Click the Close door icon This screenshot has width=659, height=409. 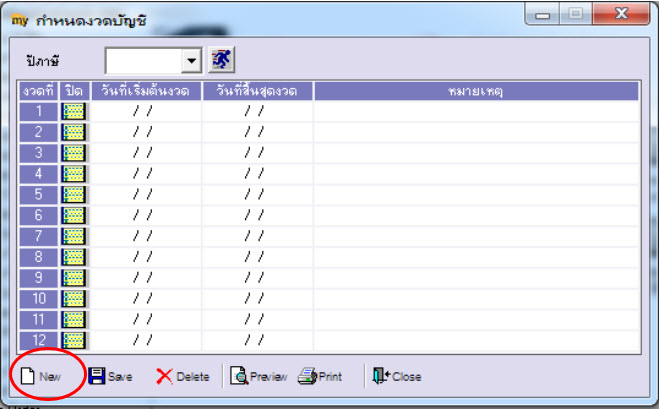381,376
